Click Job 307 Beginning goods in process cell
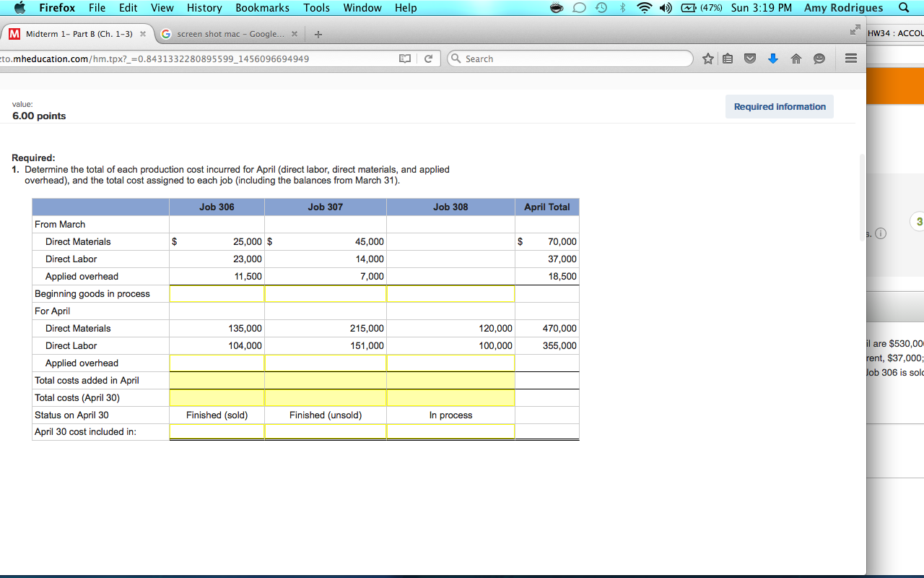924x578 pixels. tap(326, 293)
